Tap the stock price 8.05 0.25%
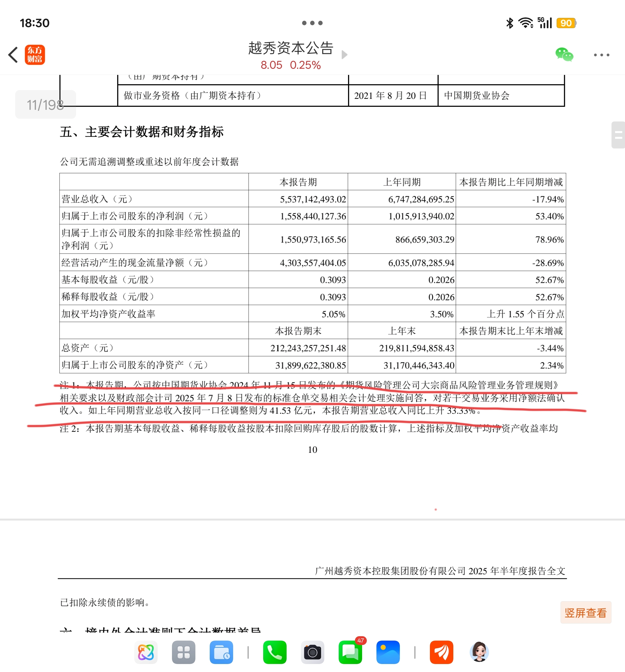This screenshot has width=625, height=672. [290, 65]
